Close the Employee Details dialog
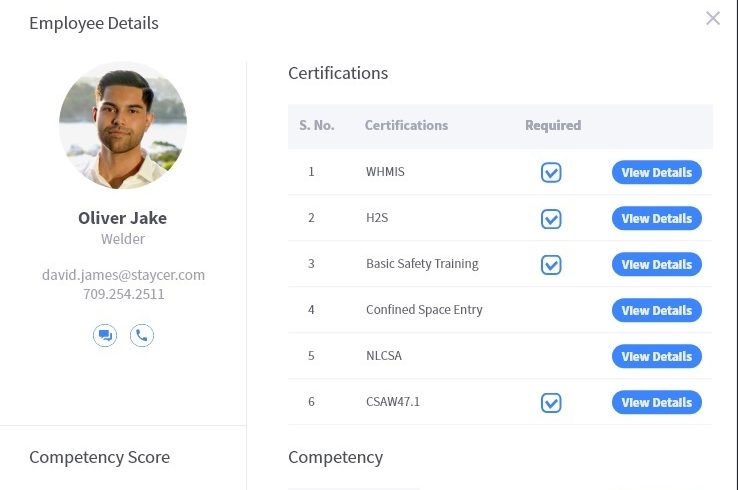 pos(713,18)
